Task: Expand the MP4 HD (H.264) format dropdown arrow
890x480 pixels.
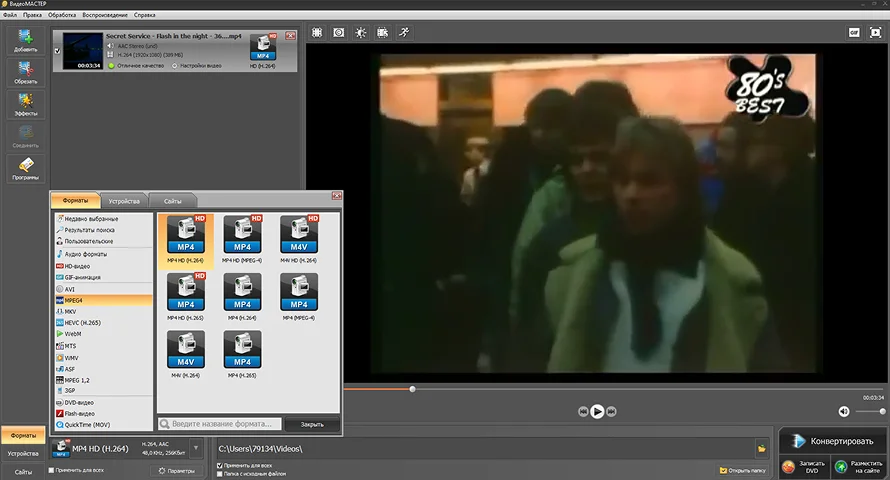Action: point(196,449)
